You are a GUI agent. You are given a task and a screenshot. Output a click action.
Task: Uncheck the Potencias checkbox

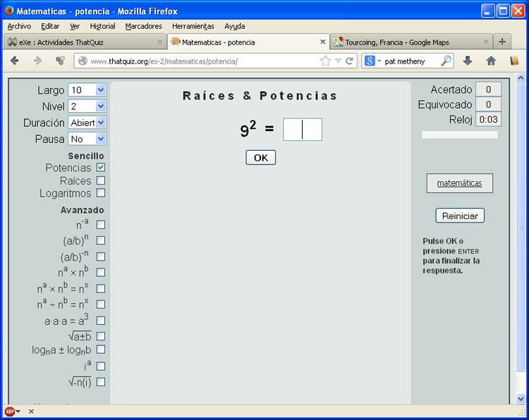tap(101, 168)
